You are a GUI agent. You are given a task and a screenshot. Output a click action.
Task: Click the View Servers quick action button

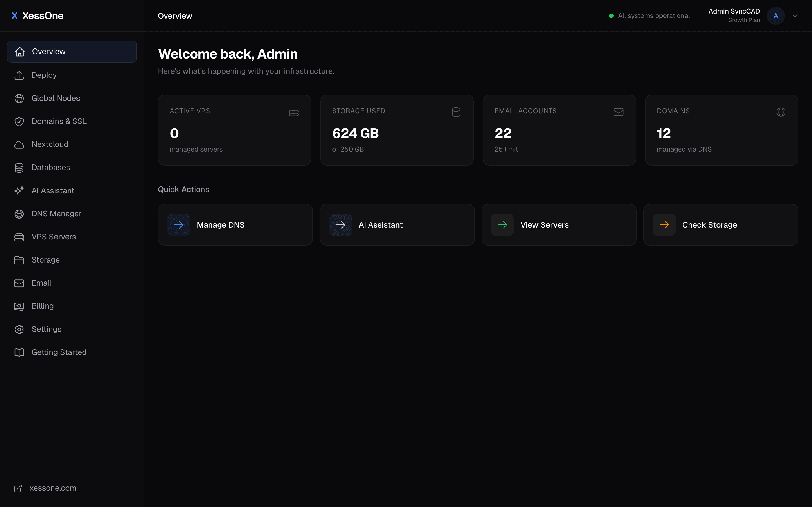[x=559, y=225]
